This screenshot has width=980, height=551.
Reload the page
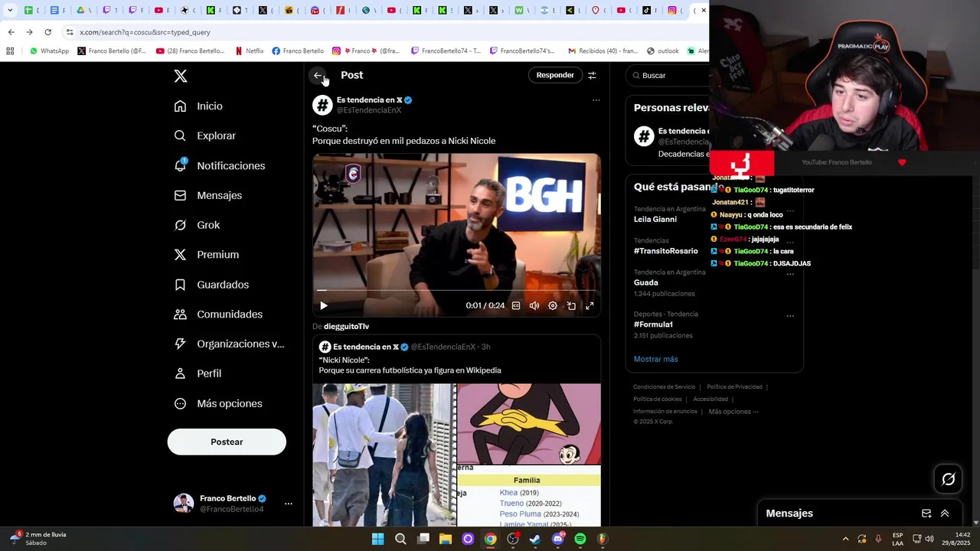click(x=47, y=32)
